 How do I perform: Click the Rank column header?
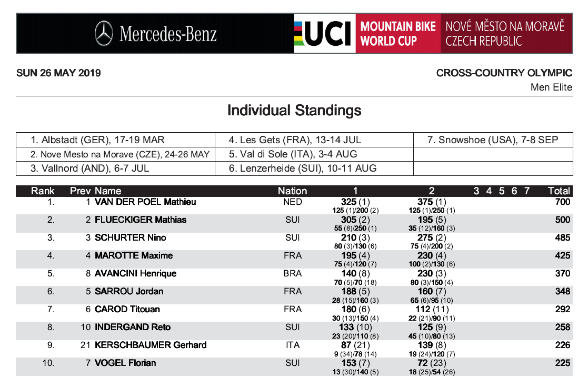(x=43, y=191)
